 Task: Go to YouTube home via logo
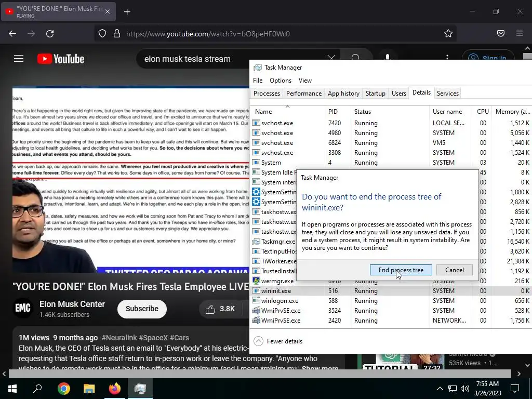[61, 59]
